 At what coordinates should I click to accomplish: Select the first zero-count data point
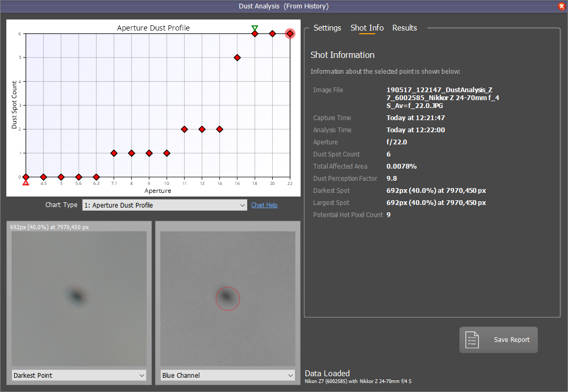click(x=26, y=177)
